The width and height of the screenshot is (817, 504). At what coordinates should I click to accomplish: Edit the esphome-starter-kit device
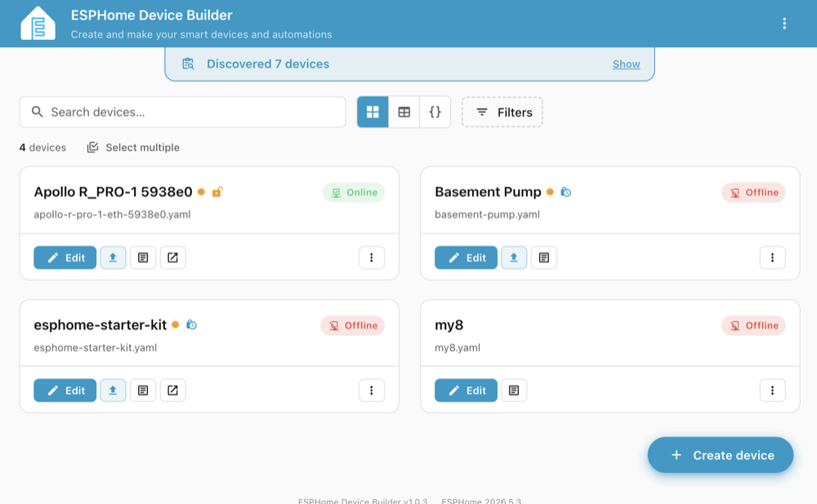(x=65, y=390)
